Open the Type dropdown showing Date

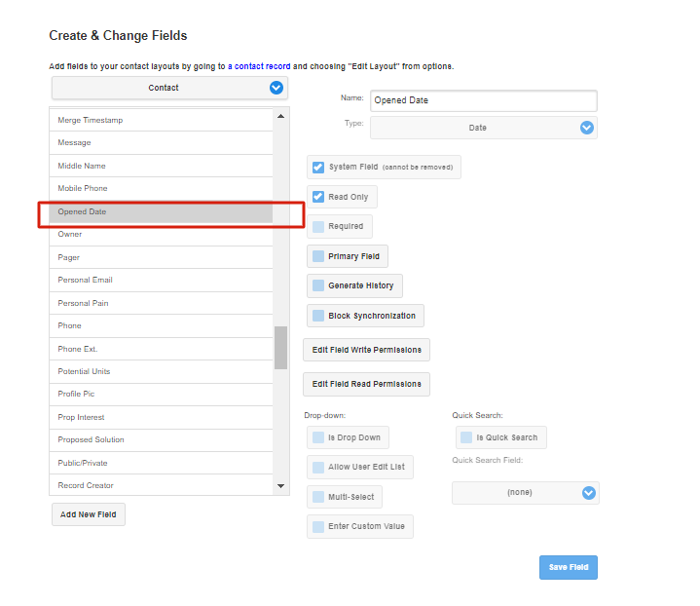484,128
